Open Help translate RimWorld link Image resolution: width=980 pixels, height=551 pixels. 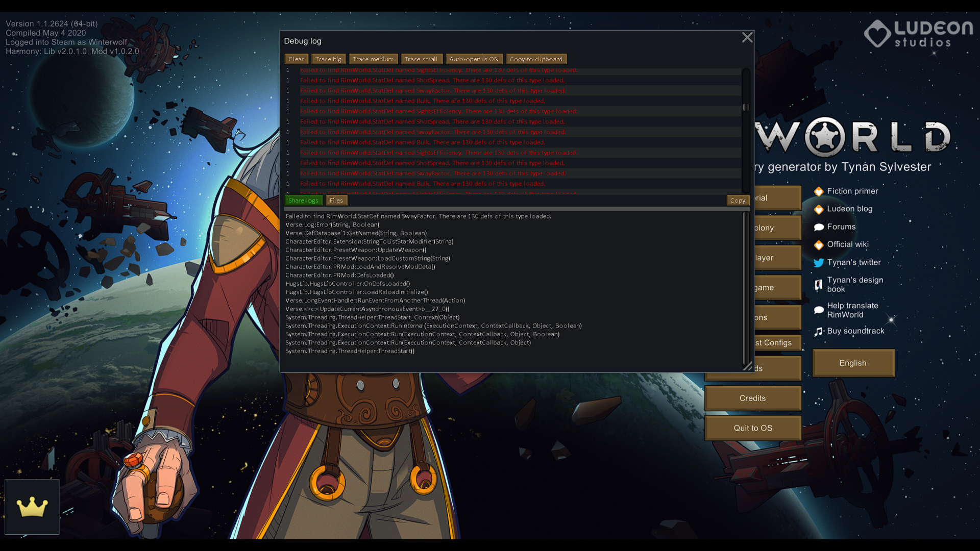pyautogui.click(x=852, y=310)
